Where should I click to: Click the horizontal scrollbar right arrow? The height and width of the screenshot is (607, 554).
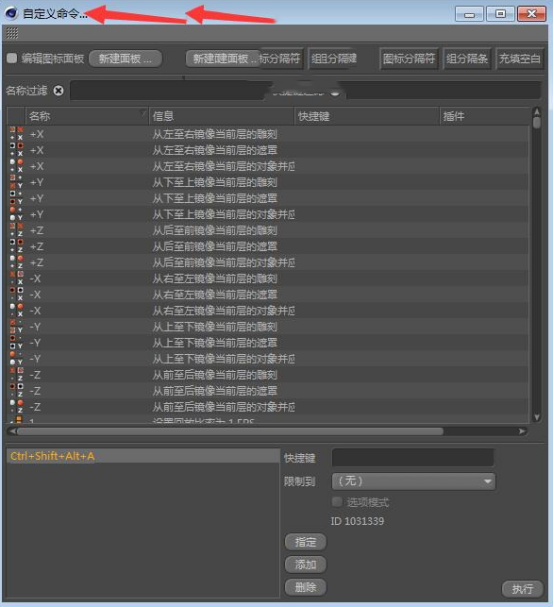[x=522, y=431]
